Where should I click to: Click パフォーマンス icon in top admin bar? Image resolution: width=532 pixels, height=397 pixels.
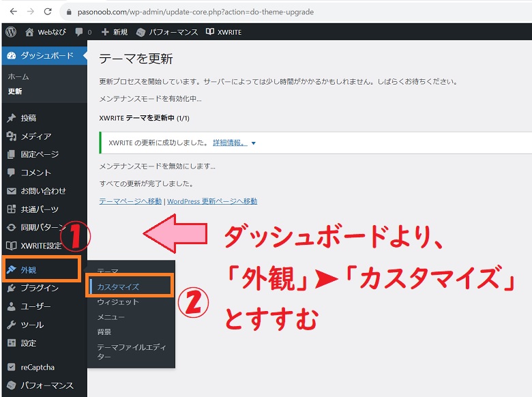[x=141, y=32]
